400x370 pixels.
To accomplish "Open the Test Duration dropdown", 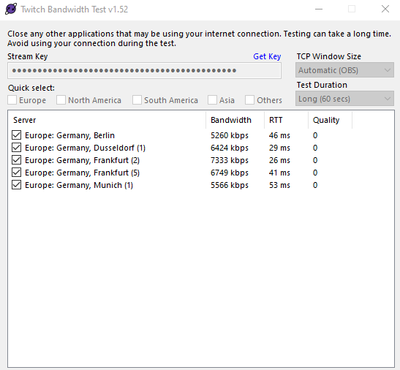I will point(344,99).
